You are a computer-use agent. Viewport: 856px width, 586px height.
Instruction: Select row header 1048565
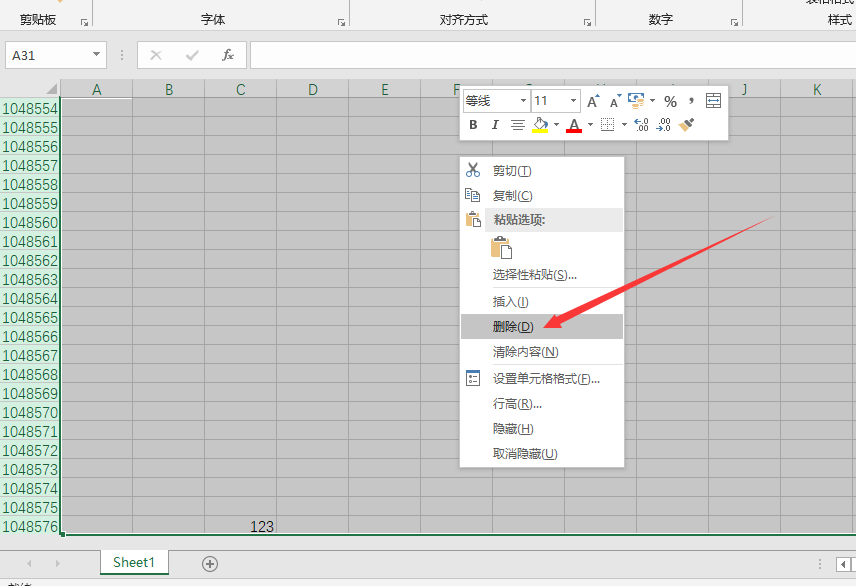pyautogui.click(x=30, y=318)
